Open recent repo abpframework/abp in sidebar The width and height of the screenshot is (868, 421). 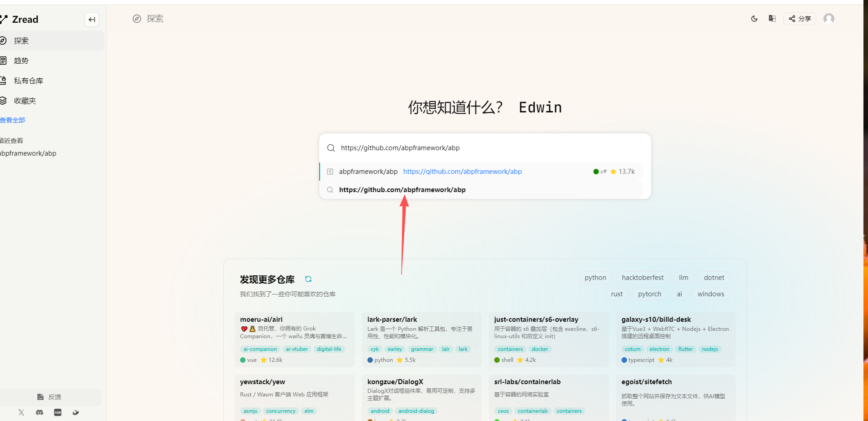click(28, 153)
